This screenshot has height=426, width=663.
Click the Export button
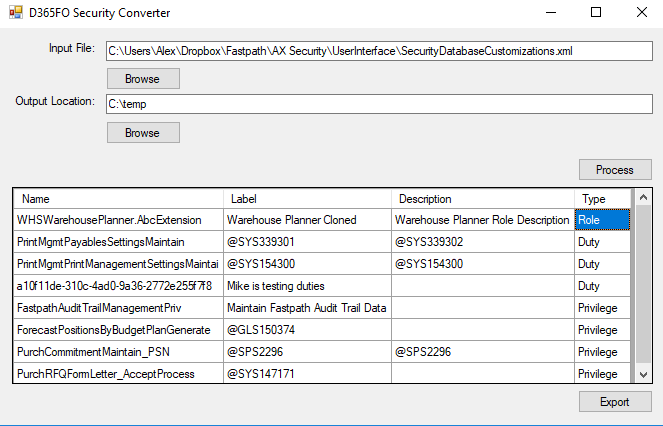pos(615,401)
